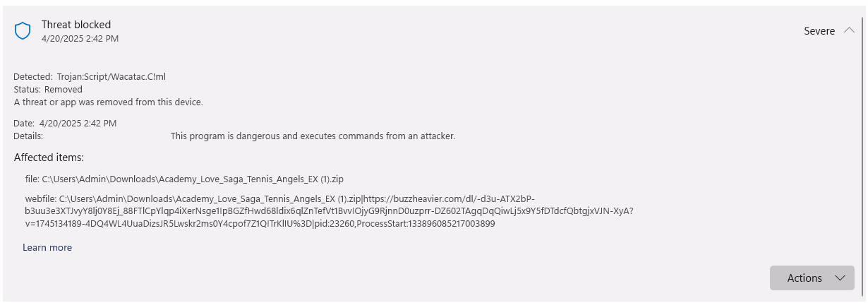Image resolution: width=868 pixels, height=303 pixels.
Task: Click the threat removed from device message
Action: click(108, 102)
